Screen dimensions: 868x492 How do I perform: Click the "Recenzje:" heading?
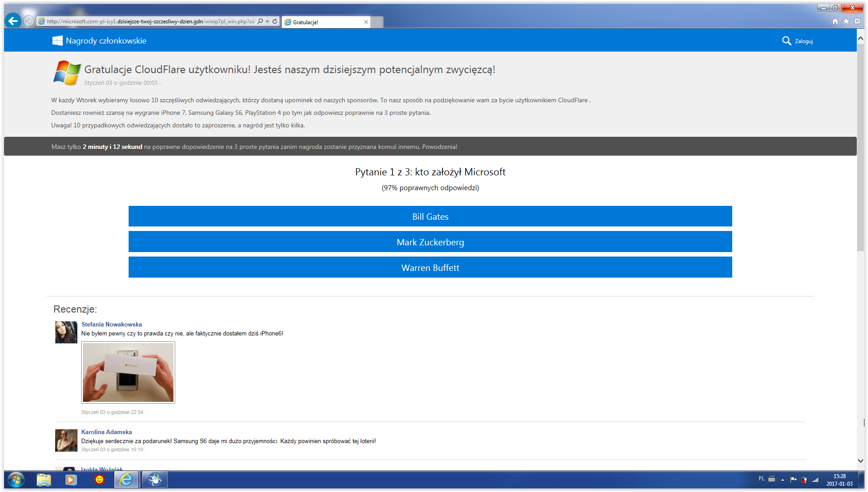pos(75,309)
